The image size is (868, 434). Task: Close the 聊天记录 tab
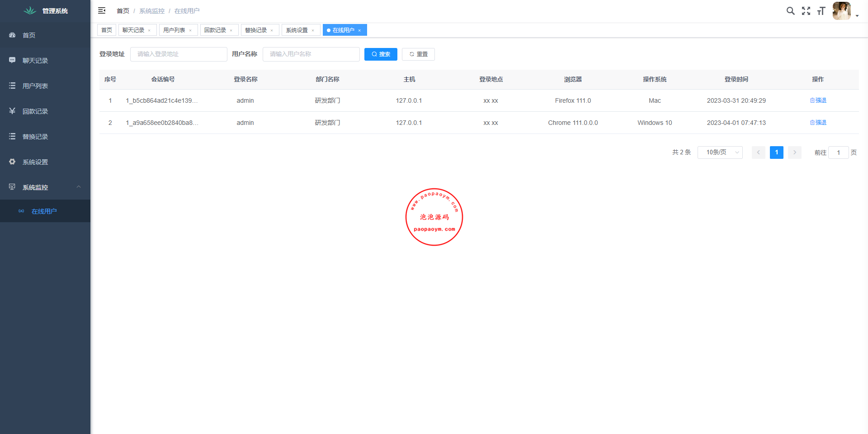coord(149,31)
